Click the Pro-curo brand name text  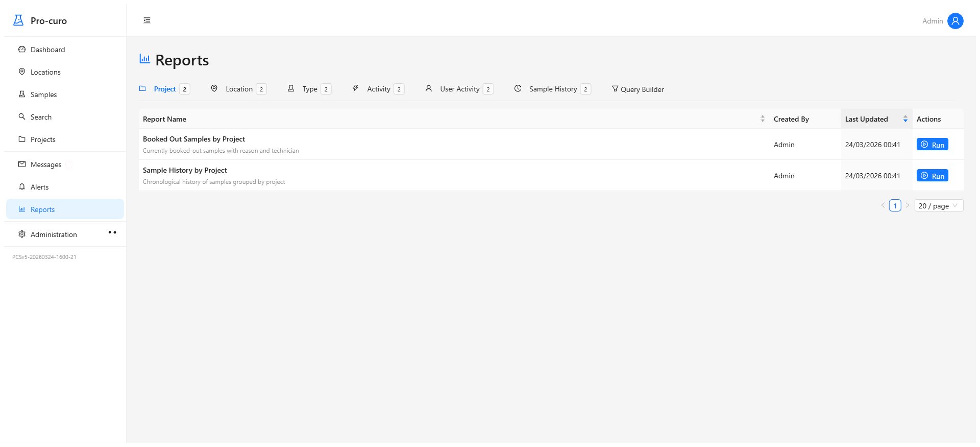pos(48,21)
